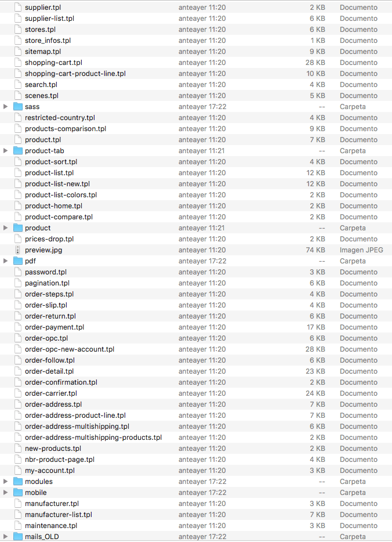Select the order-address-multishipping-products.tpl file name
Image resolution: width=392 pixels, height=542 pixels.
[93, 438]
